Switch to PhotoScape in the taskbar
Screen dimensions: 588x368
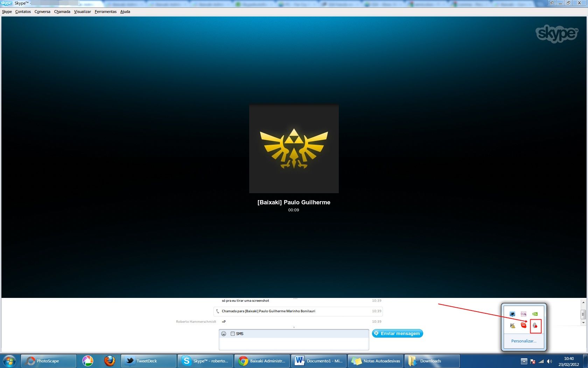point(49,361)
